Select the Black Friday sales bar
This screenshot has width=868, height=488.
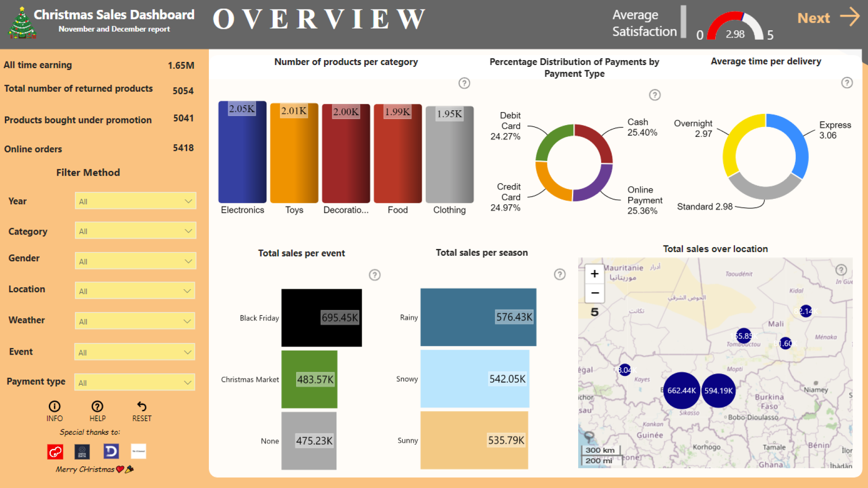(321, 318)
